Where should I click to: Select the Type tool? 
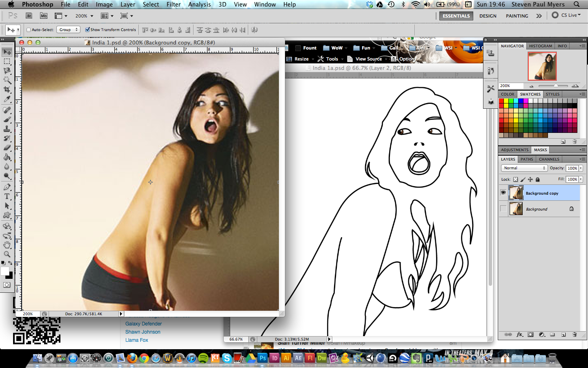point(7,197)
